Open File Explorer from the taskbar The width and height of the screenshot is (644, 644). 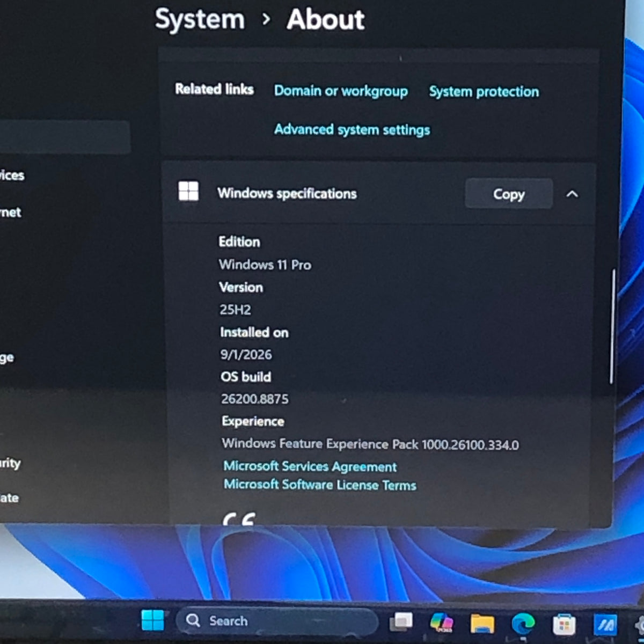click(482, 624)
